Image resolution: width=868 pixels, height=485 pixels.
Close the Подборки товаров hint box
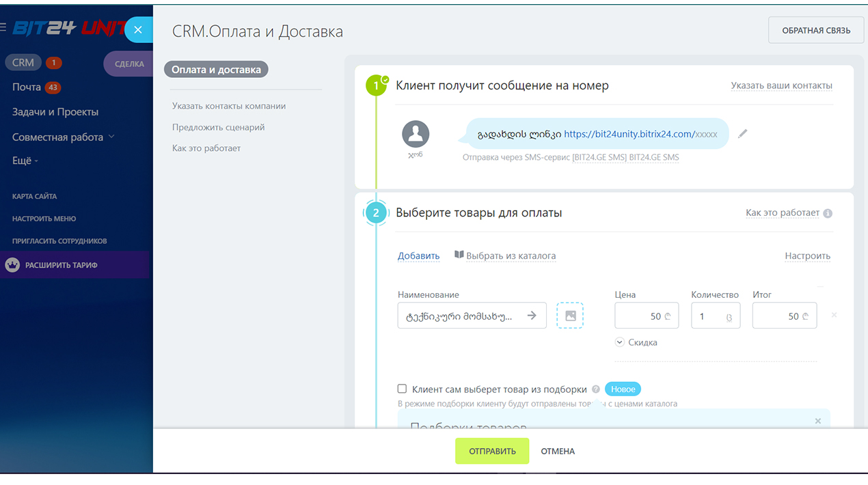click(818, 421)
